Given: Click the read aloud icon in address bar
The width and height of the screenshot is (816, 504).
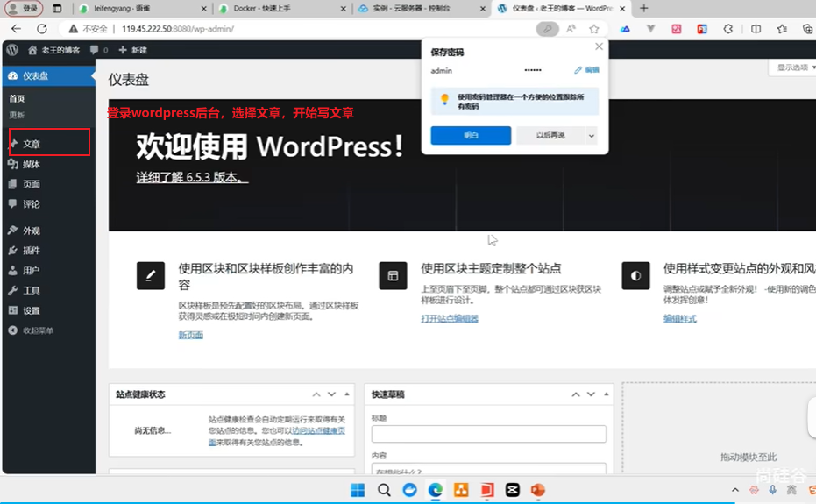Looking at the screenshot, I should pos(571,29).
